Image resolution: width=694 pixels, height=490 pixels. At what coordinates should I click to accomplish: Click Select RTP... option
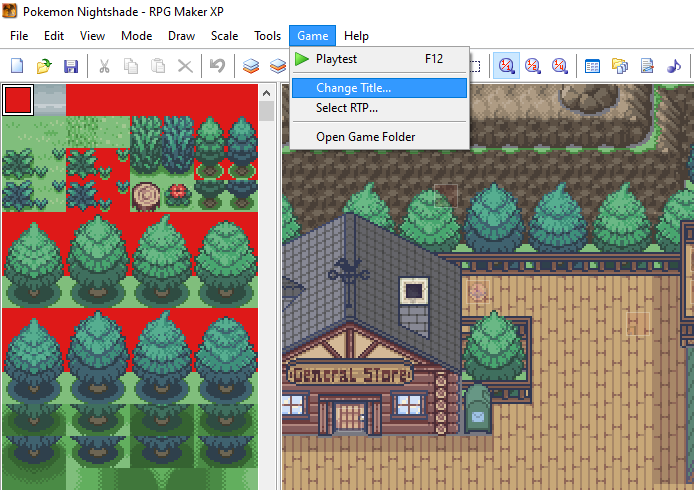[x=346, y=107]
